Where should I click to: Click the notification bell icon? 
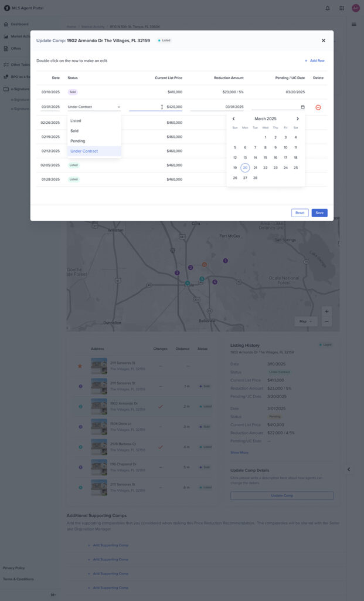[328, 8]
